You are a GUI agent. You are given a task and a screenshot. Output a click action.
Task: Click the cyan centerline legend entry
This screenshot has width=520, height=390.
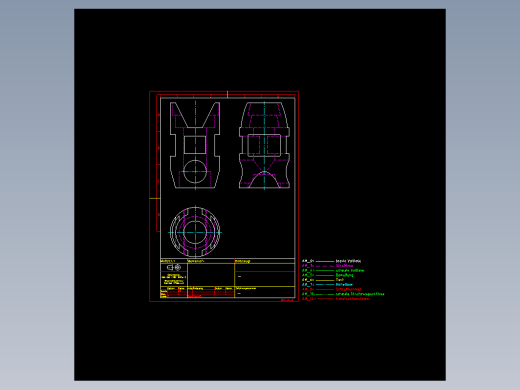(327, 284)
